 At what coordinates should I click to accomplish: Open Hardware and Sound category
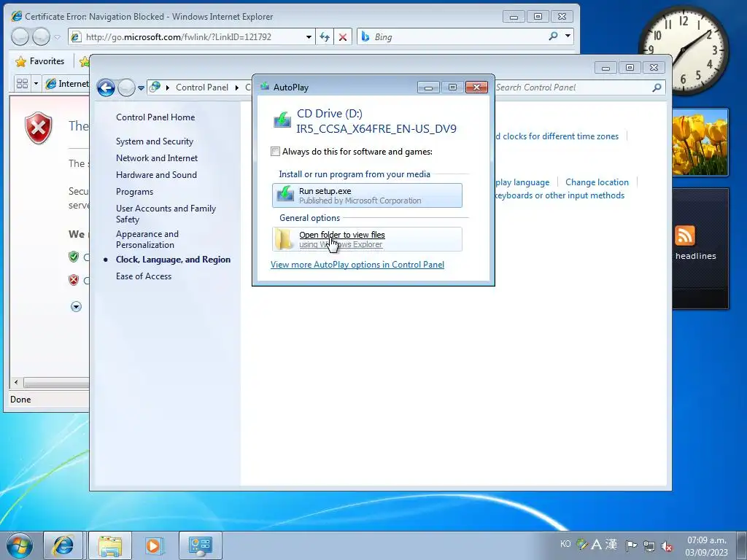(156, 175)
